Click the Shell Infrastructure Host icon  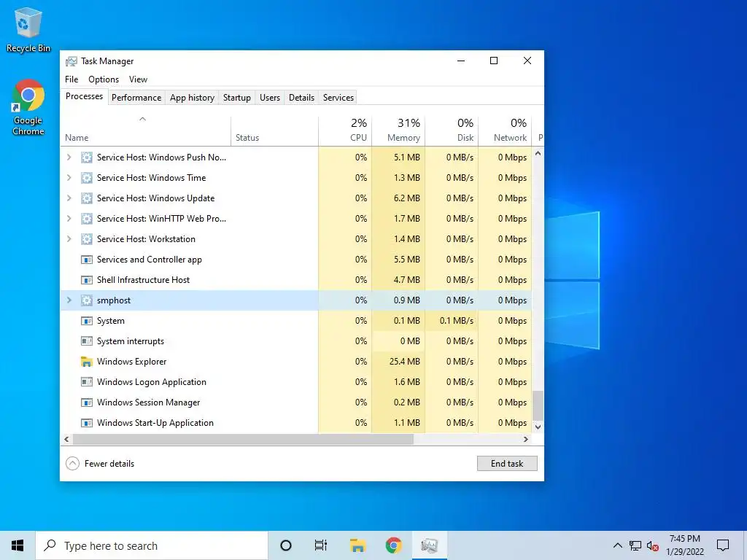pyautogui.click(x=87, y=280)
